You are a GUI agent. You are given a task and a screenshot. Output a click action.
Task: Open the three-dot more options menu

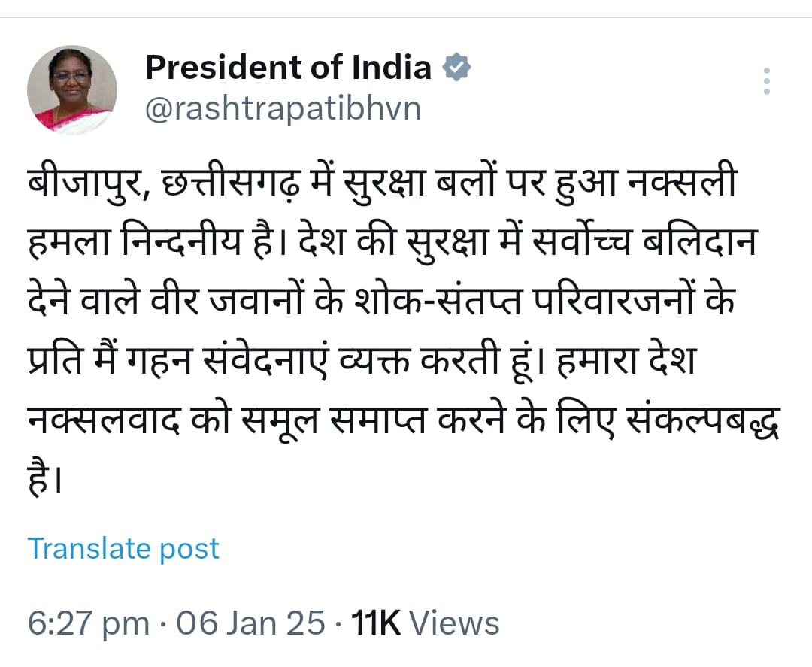pyautogui.click(x=767, y=81)
